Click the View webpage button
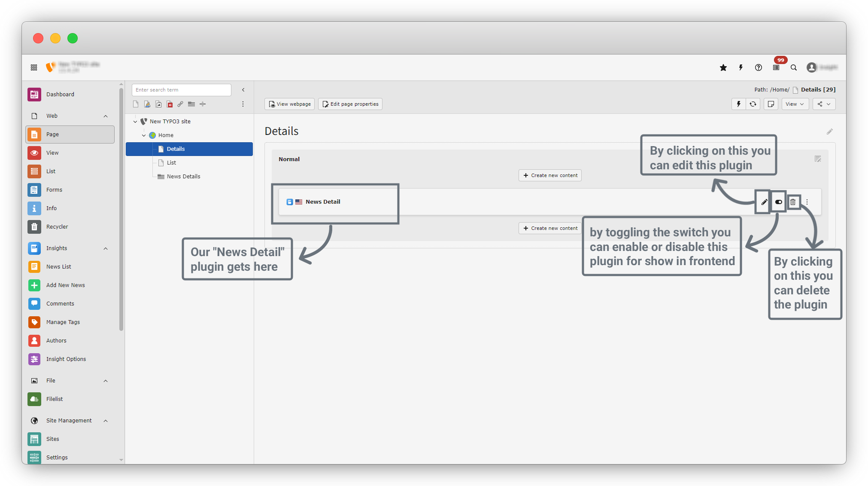The height and width of the screenshot is (486, 868). click(290, 104)
